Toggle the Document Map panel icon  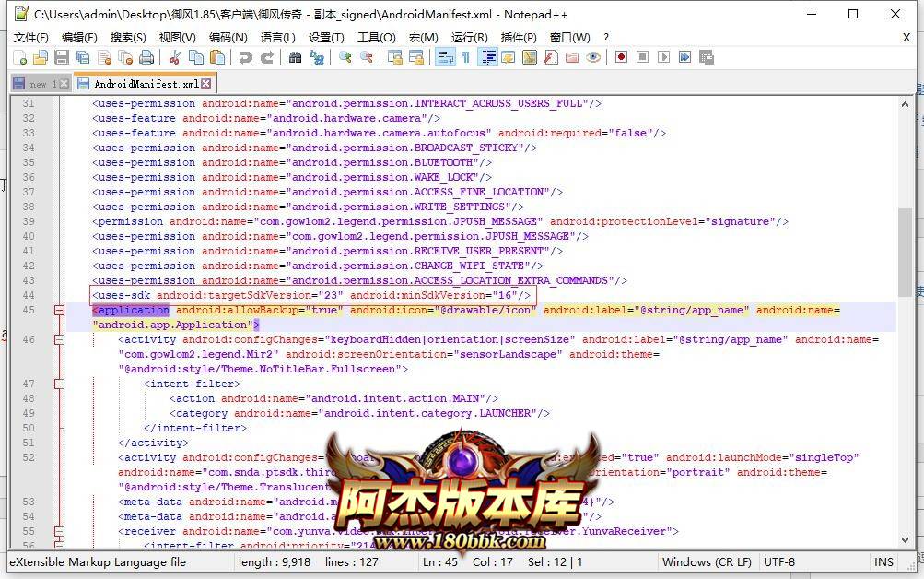pos(529,57)
